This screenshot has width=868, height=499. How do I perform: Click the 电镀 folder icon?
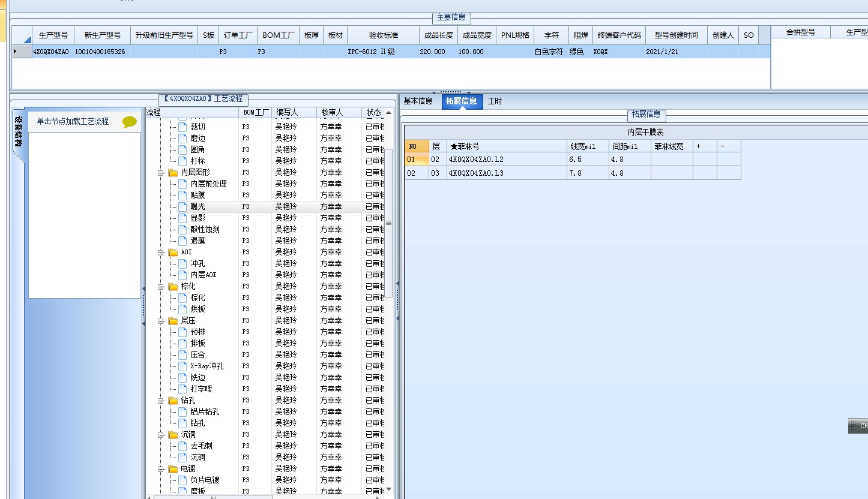(x=173, y=469)
